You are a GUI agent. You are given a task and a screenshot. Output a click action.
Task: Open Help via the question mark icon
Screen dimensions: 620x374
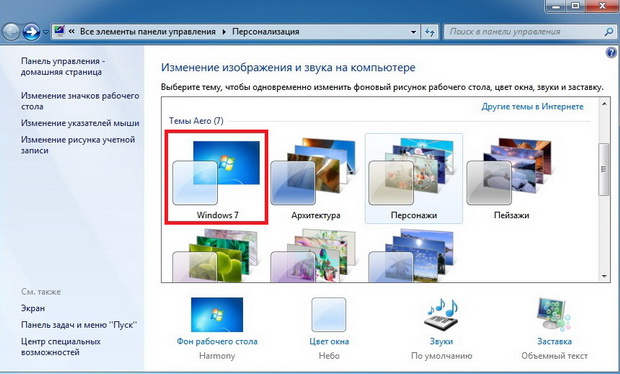[x=611, y=52]
